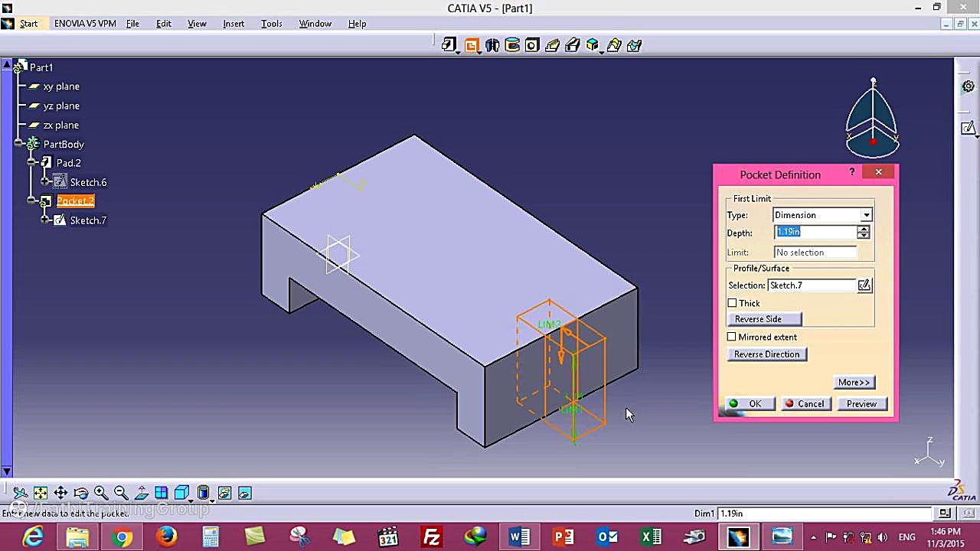Select the Groove tool icon

512,45
